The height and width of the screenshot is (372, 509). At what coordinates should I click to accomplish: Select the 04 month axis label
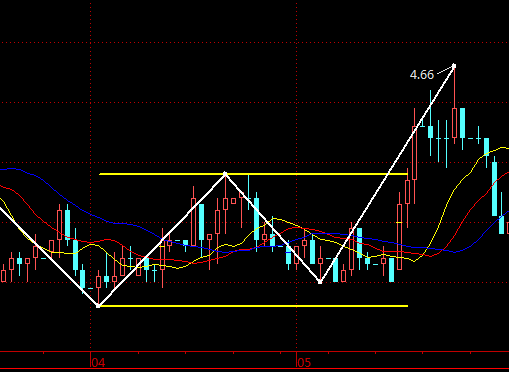[x=98, y=362]
